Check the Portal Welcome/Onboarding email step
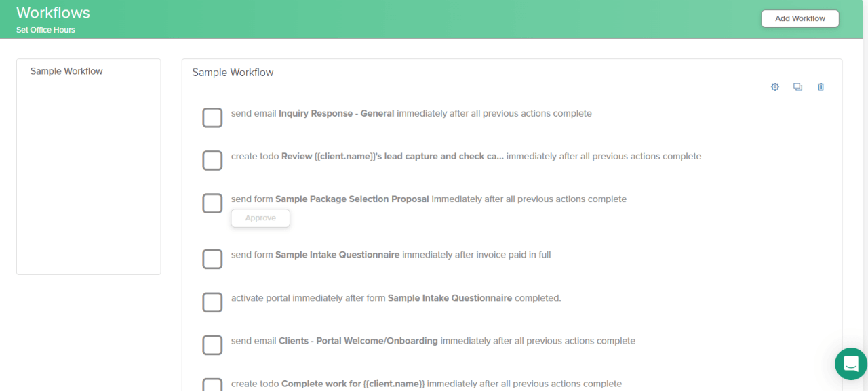The image size is (868, 391). click(212, 345)
